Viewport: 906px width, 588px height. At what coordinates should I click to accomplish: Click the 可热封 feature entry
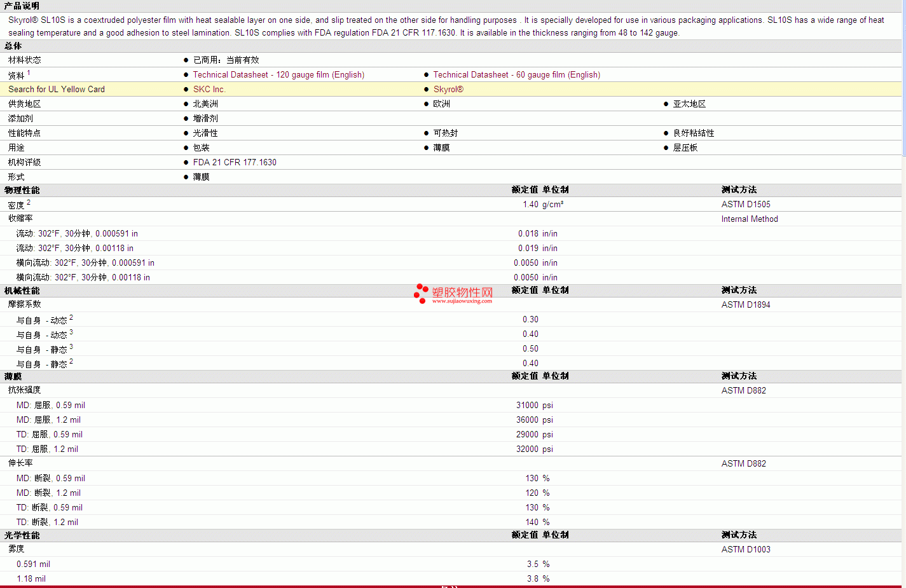[445, 133]
